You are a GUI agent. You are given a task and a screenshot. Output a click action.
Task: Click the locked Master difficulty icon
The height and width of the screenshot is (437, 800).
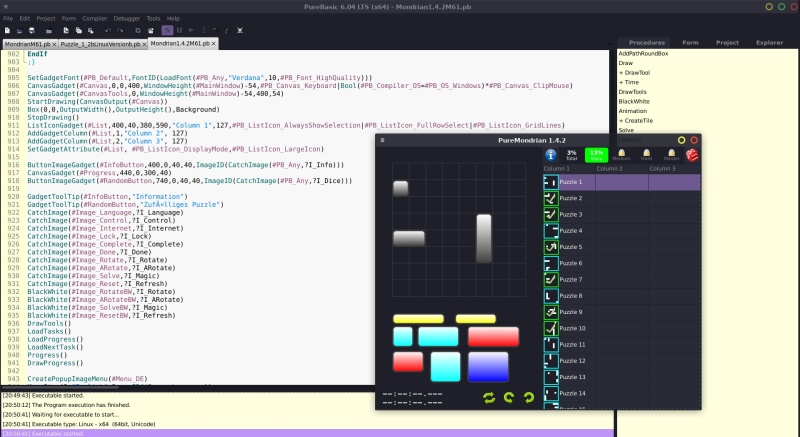pos(671,155)
